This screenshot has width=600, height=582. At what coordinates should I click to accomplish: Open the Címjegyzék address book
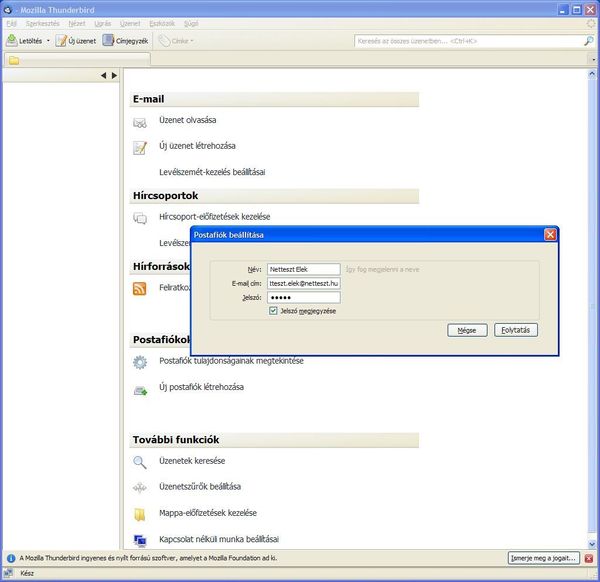click(109, 41)
